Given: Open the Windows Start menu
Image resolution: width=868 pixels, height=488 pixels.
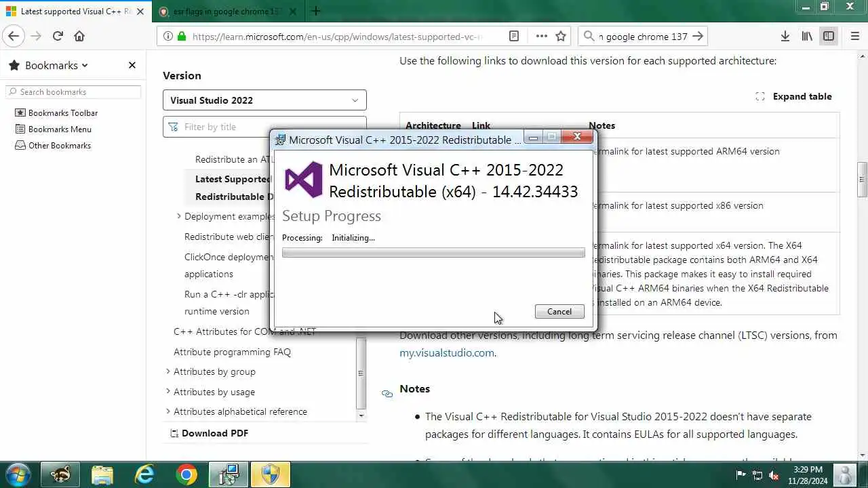Looking at the screenshot, I should 18,474.
